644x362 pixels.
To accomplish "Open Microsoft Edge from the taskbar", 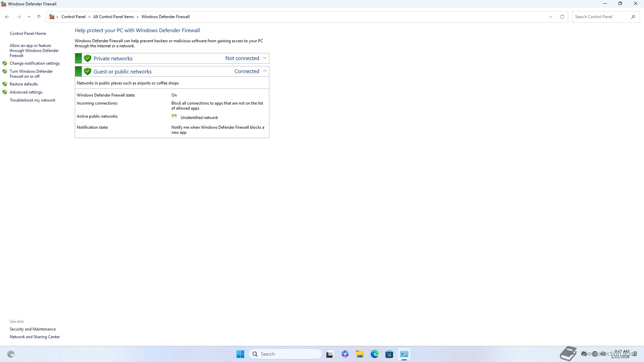I will pos(374,354).
